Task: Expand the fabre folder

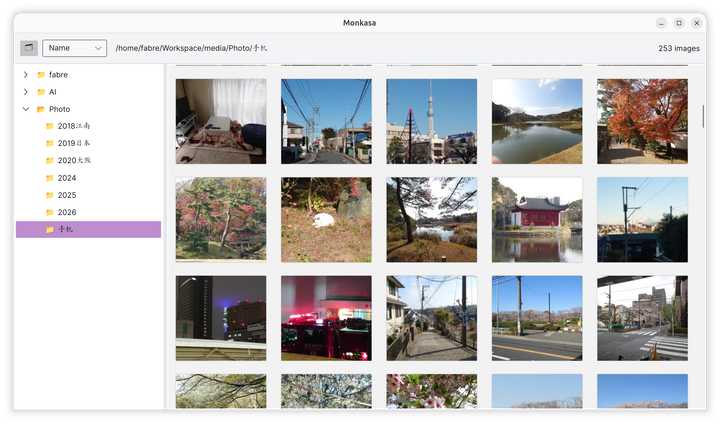Action: (x=26, y=74)
